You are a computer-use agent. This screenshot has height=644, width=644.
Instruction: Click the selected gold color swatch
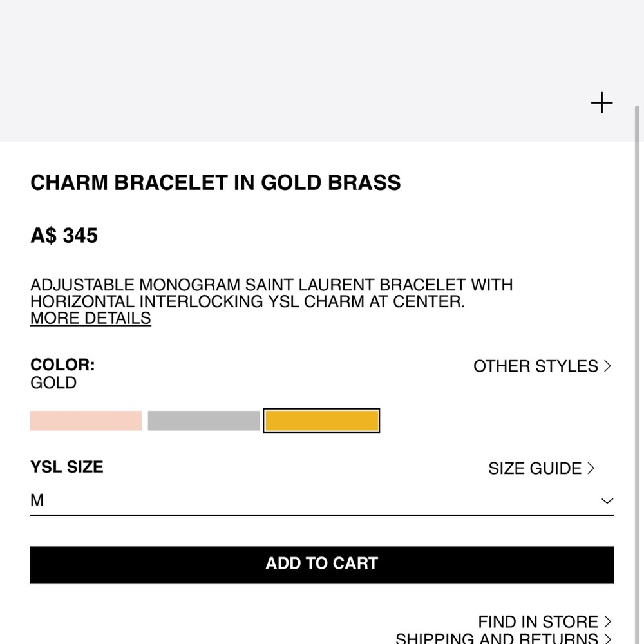point(321,420)
